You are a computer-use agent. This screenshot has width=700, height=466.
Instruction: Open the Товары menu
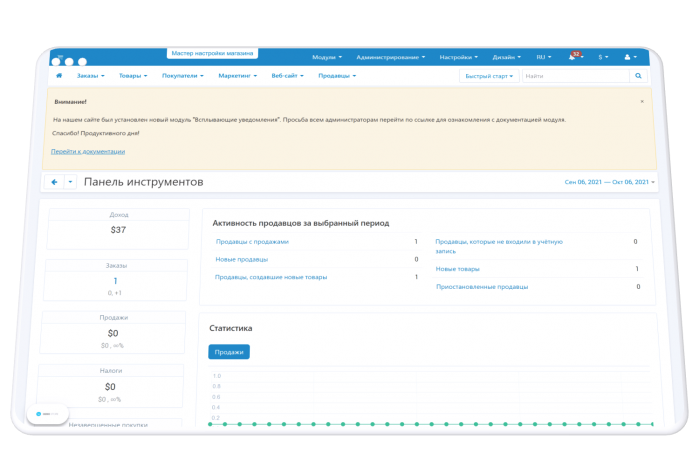tap(133, 76)
